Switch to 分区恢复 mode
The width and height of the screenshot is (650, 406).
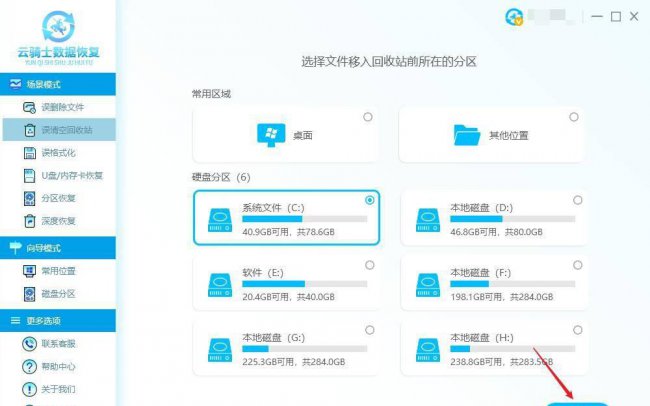(58, 198)
